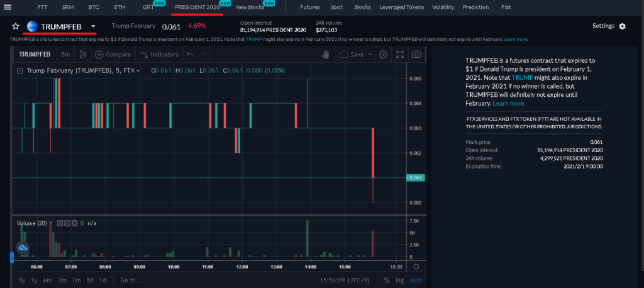Click the TradingView logo badge

23,247
